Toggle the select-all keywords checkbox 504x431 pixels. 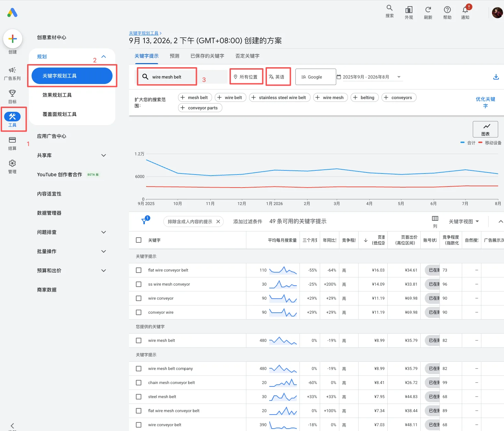(139, 240)
